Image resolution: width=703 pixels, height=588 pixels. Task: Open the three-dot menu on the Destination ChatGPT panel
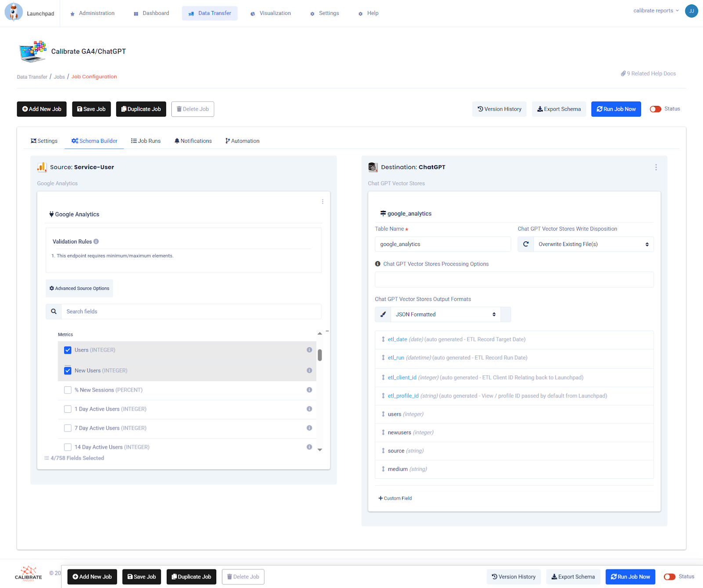click(x=656, y=167)
